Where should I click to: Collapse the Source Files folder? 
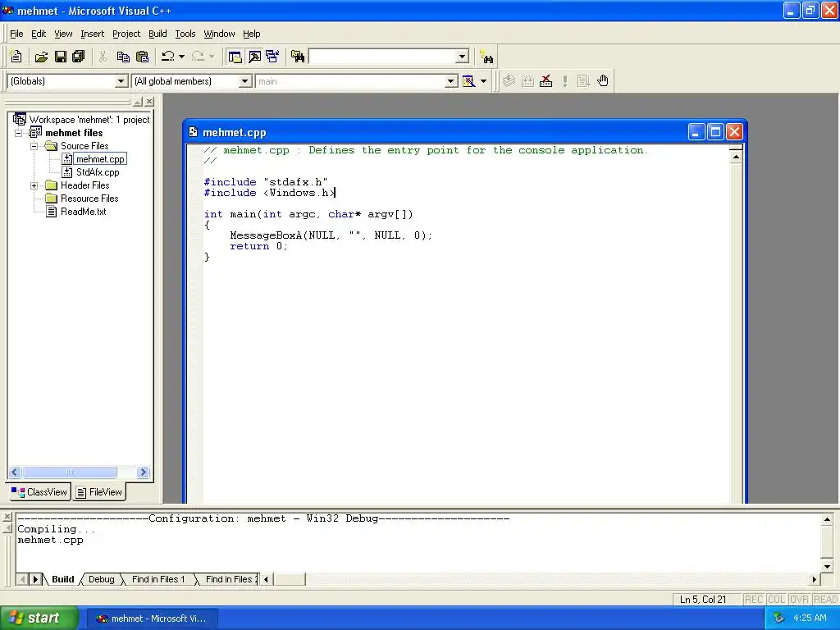pyautogui.click(x=34, y=146)
